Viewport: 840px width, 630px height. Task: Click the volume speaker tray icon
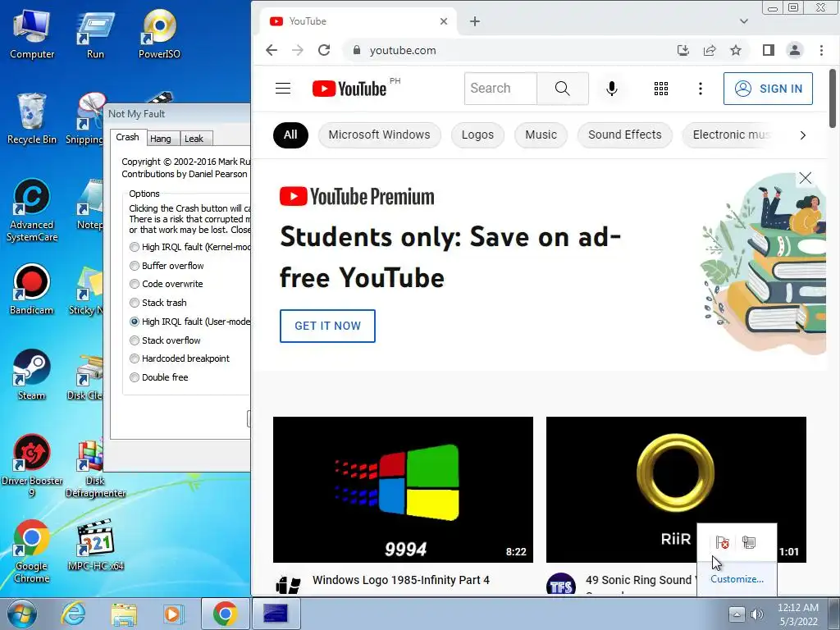click(x=756, y=614)
